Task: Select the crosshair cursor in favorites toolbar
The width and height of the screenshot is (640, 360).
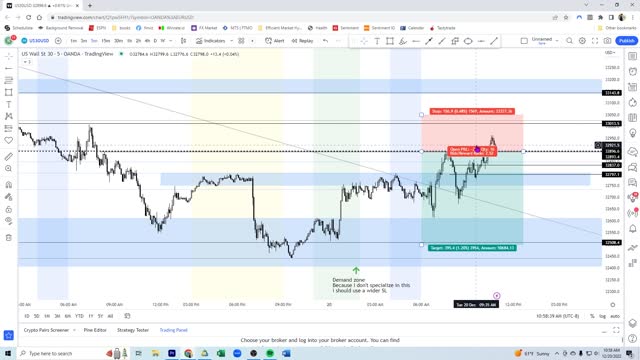Action: click(364, 41)
